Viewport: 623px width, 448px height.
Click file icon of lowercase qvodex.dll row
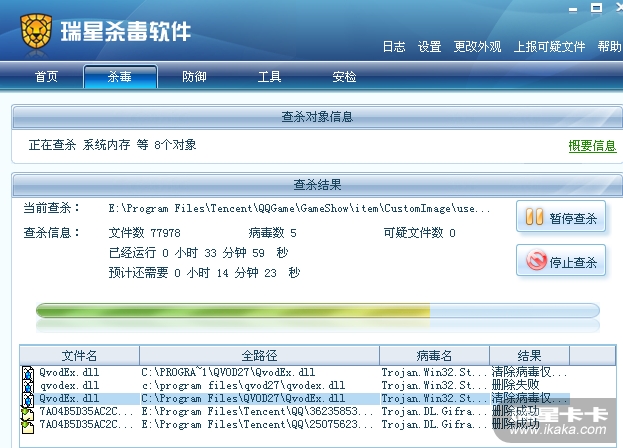(28, 386)
